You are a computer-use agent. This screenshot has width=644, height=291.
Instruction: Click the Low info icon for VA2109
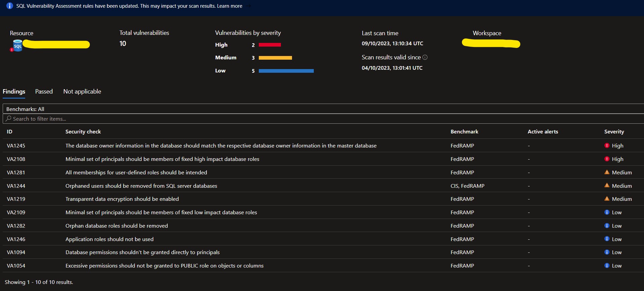pyautogui.click(x=607, y=212)
